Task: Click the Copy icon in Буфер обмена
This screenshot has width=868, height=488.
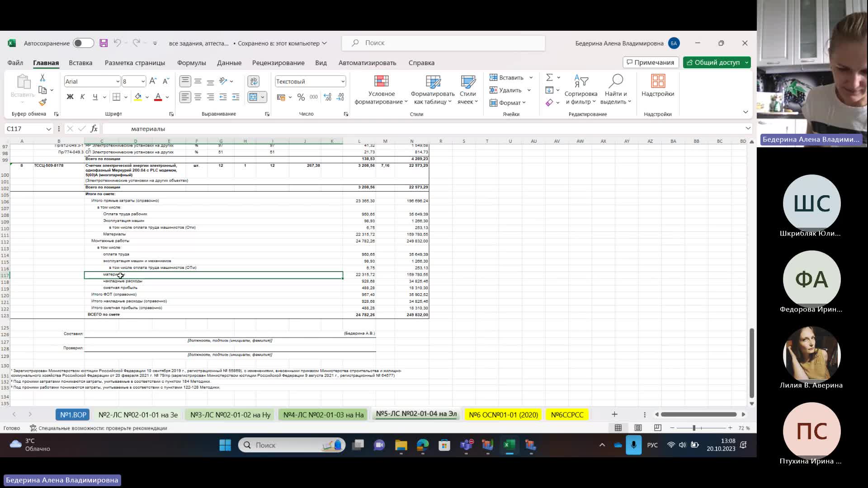Action: [43, 90]
